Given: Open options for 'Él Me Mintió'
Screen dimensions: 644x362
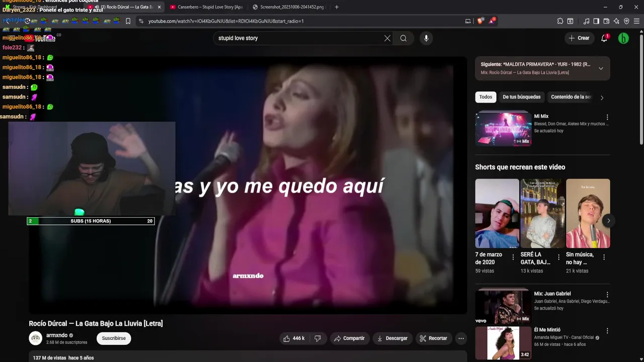Looking at the screenshot, I should (607, 331).
